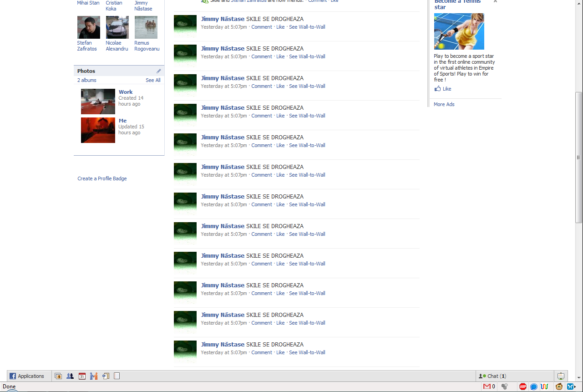Screen dimensions: 583x392
Task: Click the blue X add-on icon
Action: pos(570,387)
